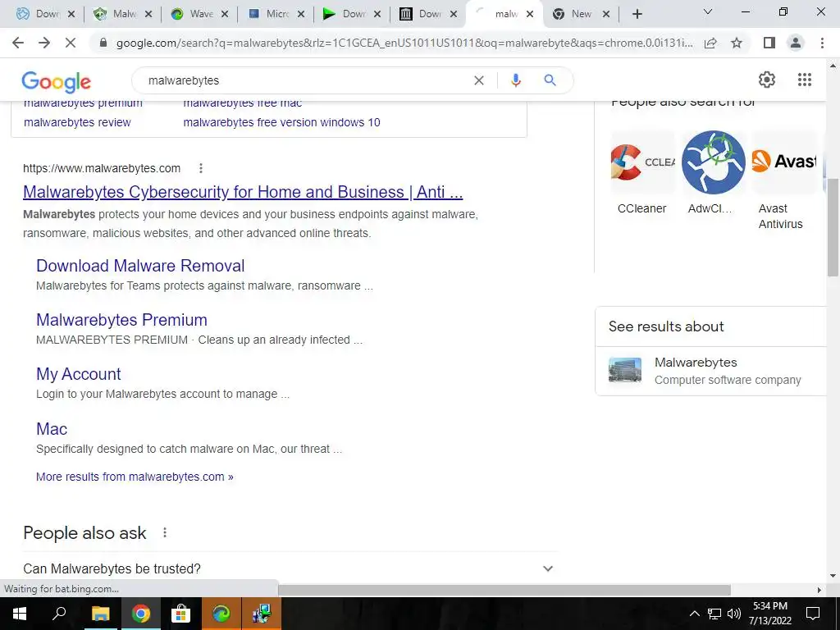Expand 'Can Malwarebytes be trusted?' question

(x=290, y=568)
